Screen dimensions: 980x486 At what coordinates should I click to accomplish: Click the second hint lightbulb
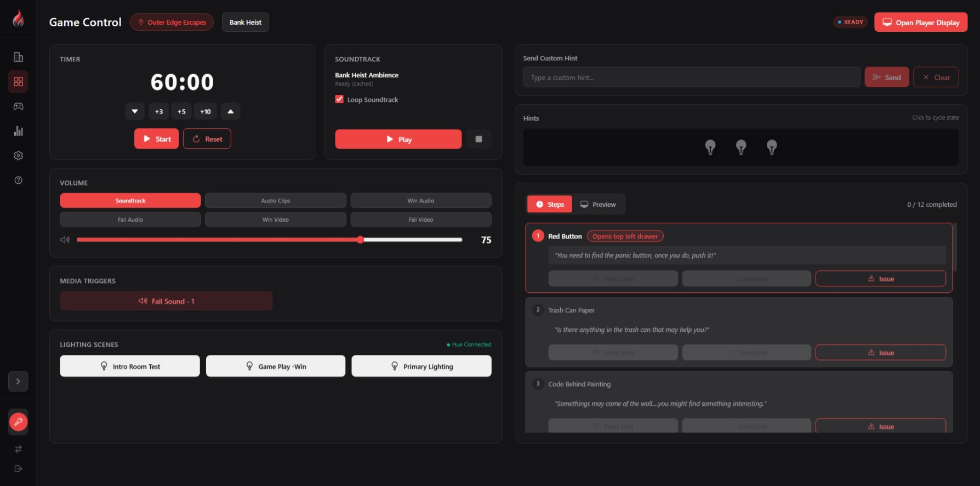741,147
